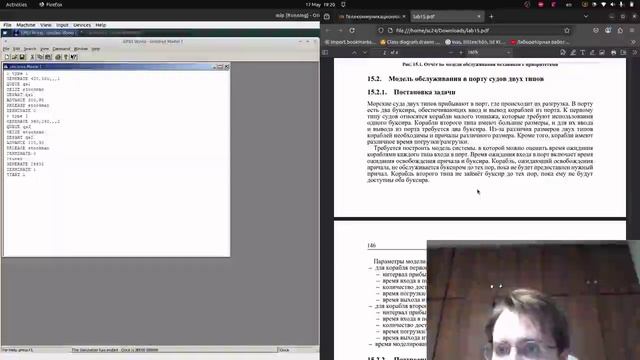The width and height of the screenshot is (640, 360).
Task: Open the Firefox extensions icon
Action: coord(620,30)
